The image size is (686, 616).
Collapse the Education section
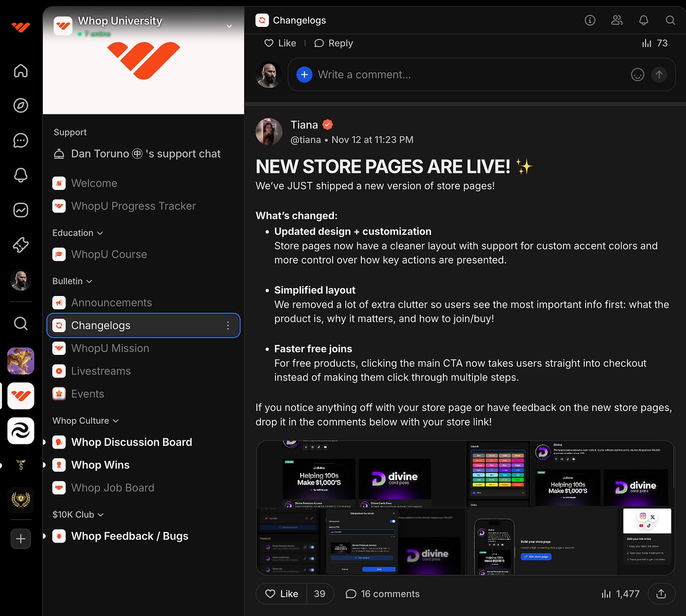[x=77, y=233]
